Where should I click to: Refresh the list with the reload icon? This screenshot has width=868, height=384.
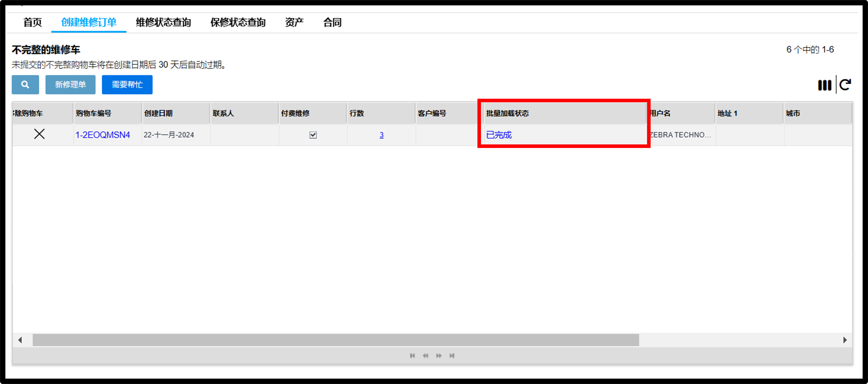click(845, 85)
